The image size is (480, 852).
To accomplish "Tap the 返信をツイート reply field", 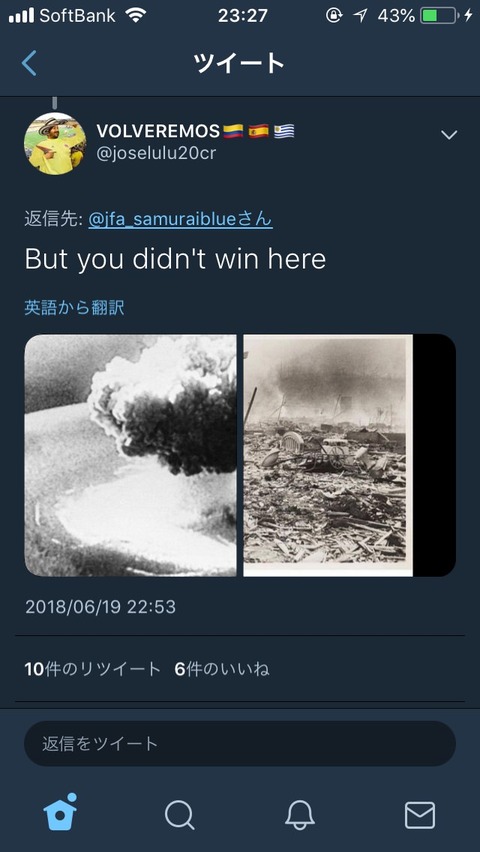I will pyautogui.click(x=240, y=743).
